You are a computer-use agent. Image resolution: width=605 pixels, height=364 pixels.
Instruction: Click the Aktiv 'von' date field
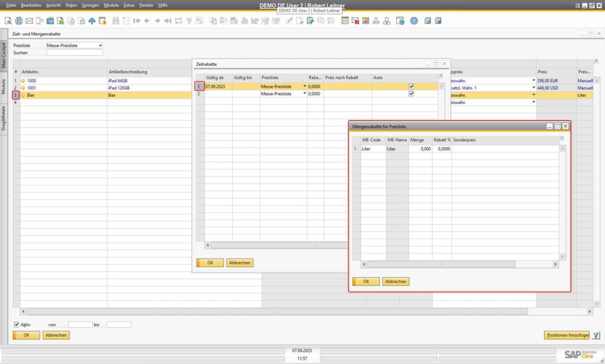tap(80, 324)
